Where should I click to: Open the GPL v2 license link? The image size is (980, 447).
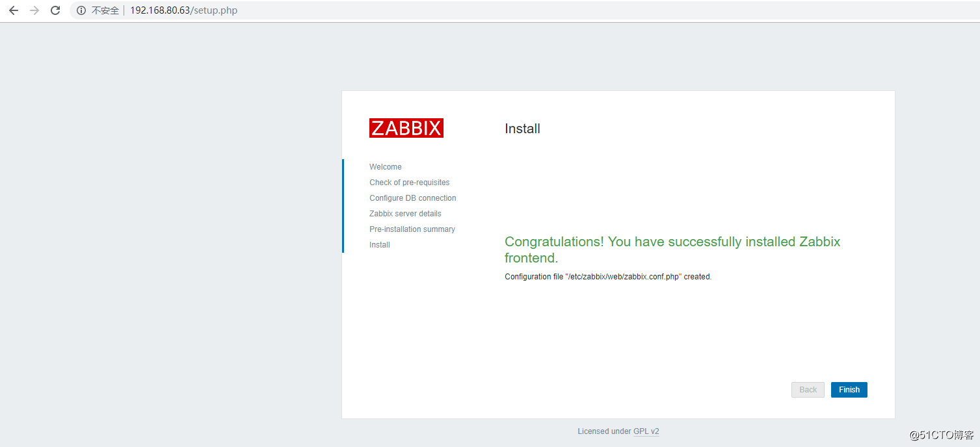click(x=646, y=431)
